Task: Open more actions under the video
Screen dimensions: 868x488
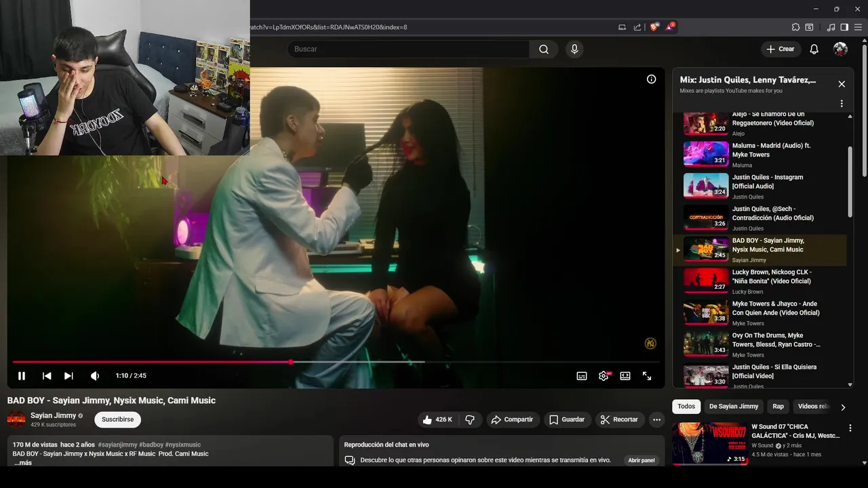Action: [656, 420]
